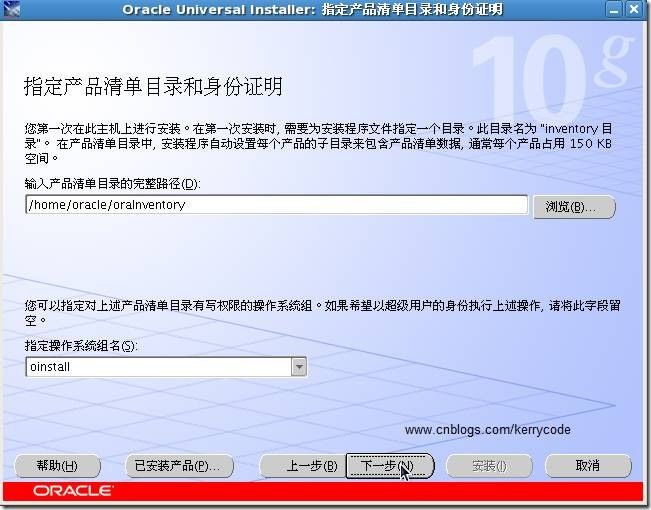Image resolution: width=651 pixels, height=510 pixels.
Task: Click the oinstall group name field
Action: point(159,367)
